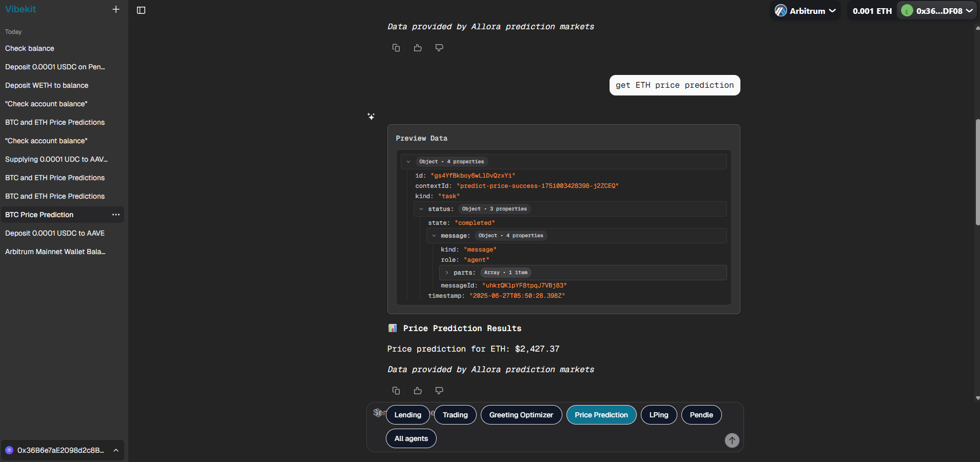Click the chat vertical scrollbar thumb
Screen dimensions: 980x462
click(977, 172)
